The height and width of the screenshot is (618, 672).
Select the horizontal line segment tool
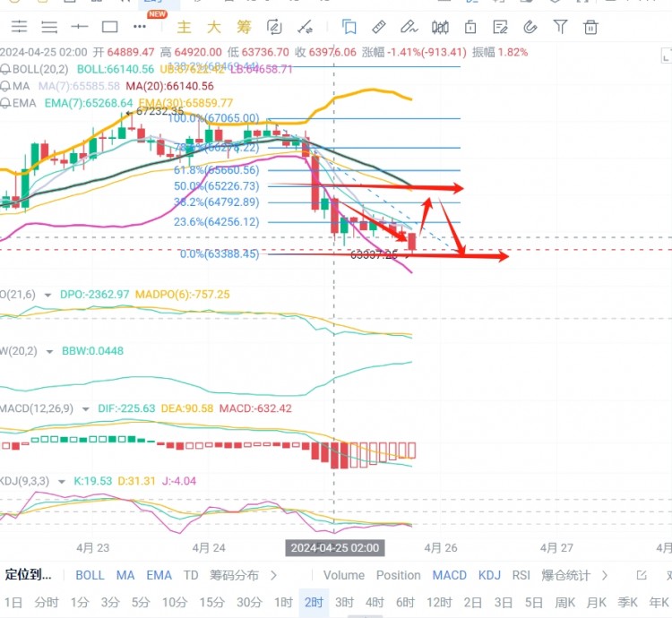pos(79,27)
